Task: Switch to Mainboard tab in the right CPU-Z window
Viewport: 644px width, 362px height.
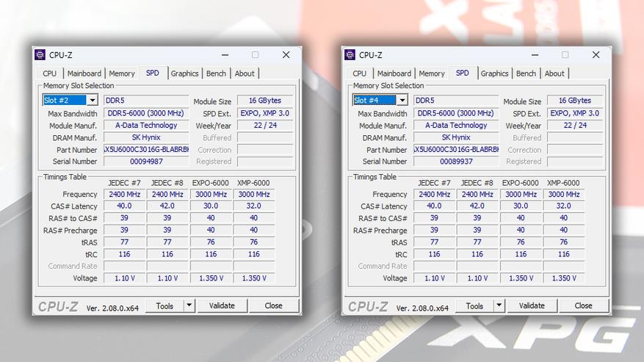Action: (394, 73)
